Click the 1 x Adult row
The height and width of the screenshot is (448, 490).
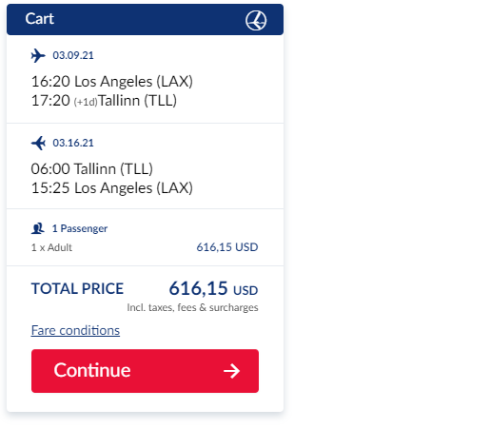point(145,247)
